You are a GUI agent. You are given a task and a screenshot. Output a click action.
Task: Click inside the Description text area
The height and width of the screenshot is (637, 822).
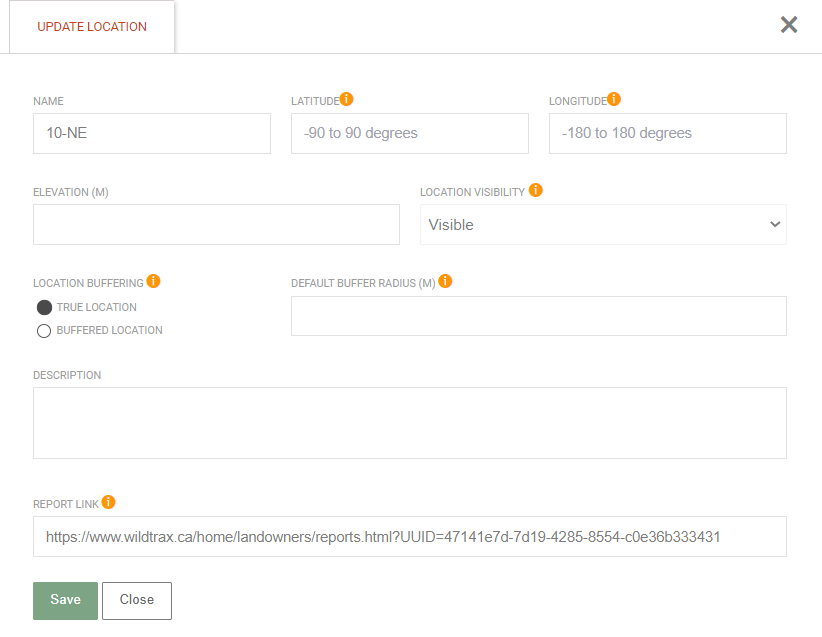coord(409,423)
